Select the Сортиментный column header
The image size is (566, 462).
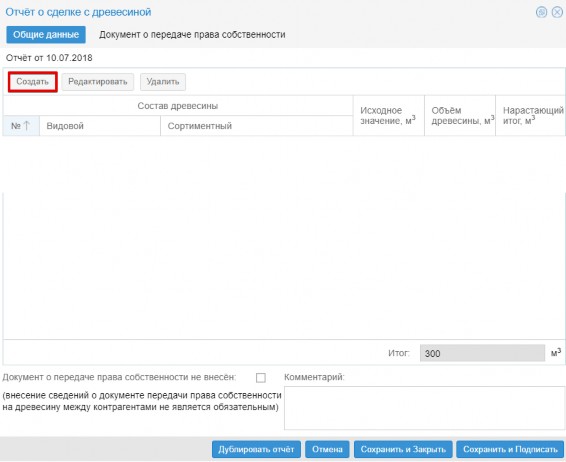(x=257, y=126)
